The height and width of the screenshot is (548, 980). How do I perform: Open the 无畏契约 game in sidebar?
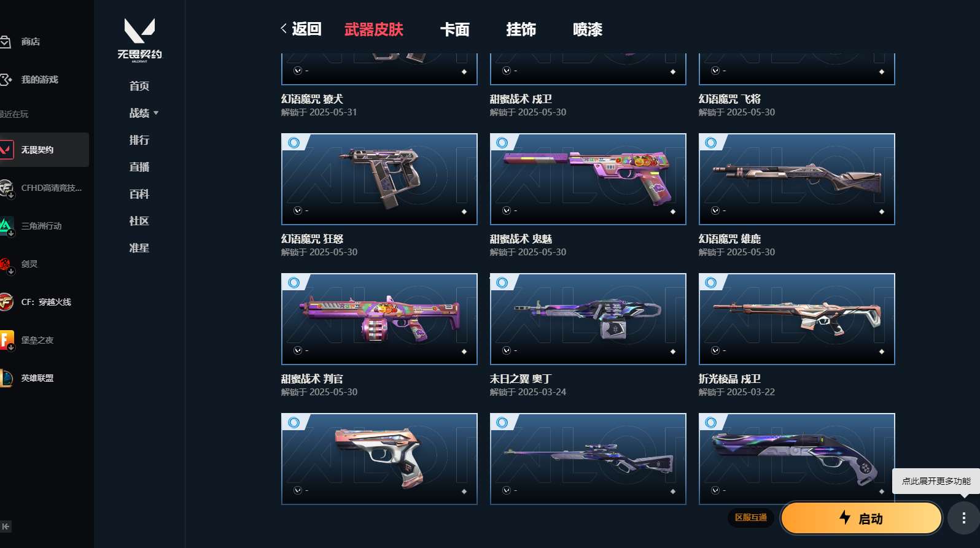click(43, 150)
